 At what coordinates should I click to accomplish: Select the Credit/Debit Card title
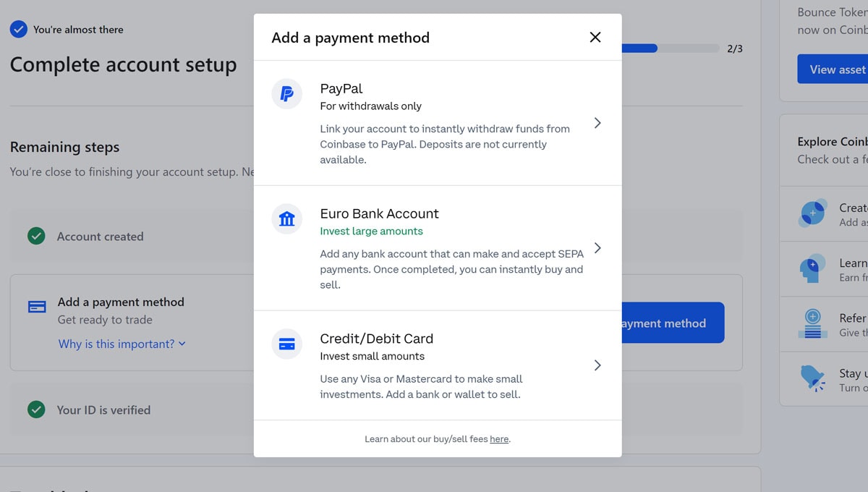point(377,339)
